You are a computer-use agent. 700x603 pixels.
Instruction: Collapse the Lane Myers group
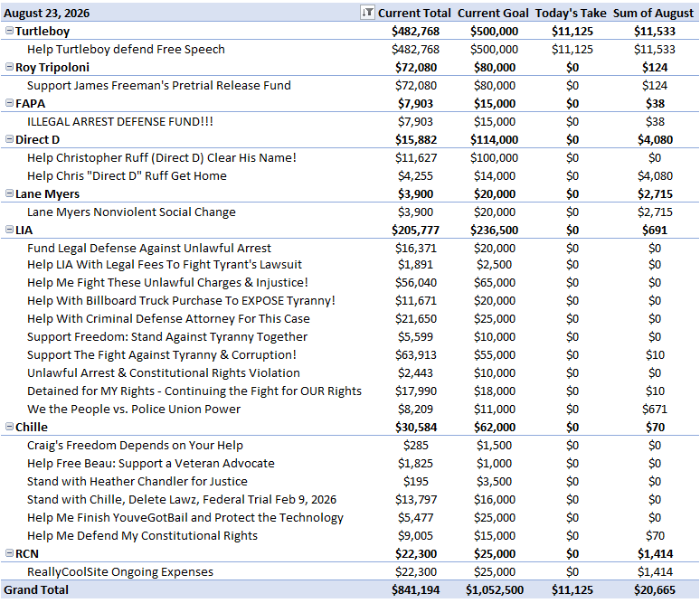point(9,193)
